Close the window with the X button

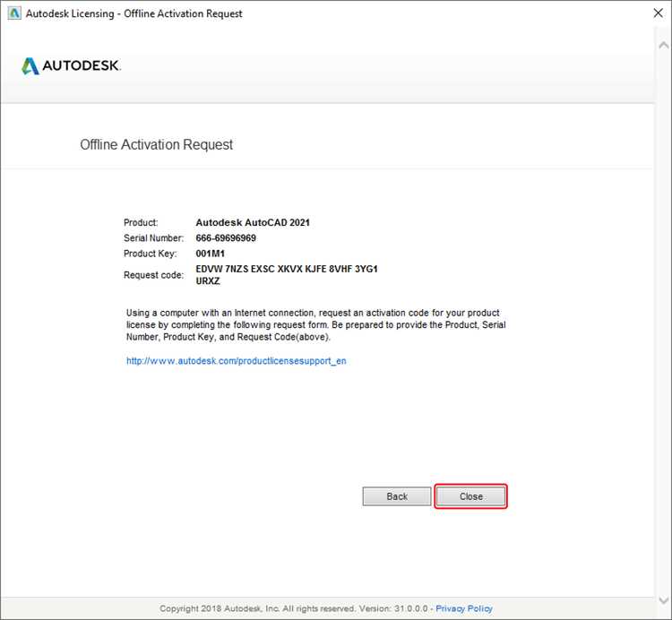tap(659, 13)
